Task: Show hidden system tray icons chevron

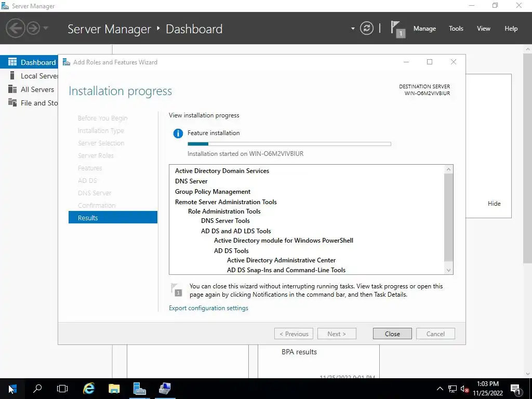Action: pyautogui.click(x=440, y=389)
